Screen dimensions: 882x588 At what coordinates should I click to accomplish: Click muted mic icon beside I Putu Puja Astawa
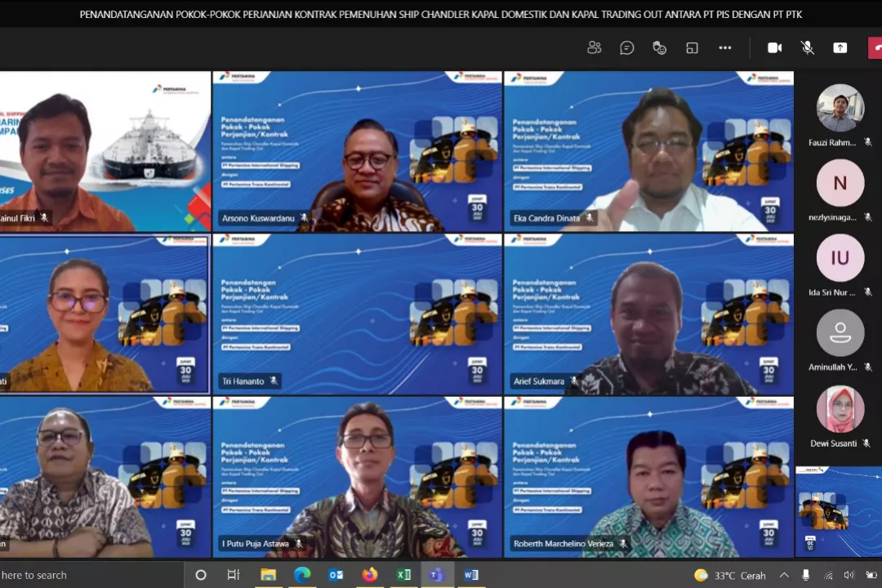coord(299,544)
